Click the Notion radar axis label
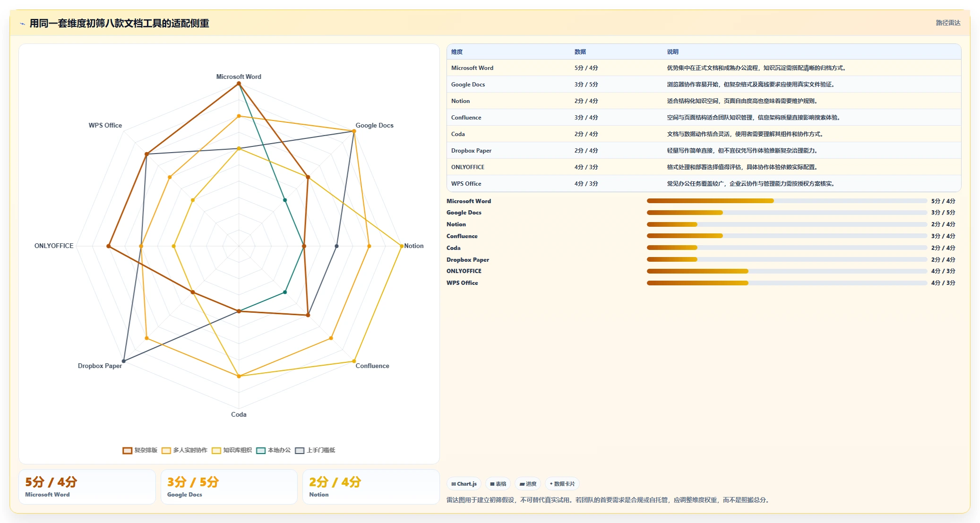The height and width of the screenshot is (523, 980). (x=413, y=246)
